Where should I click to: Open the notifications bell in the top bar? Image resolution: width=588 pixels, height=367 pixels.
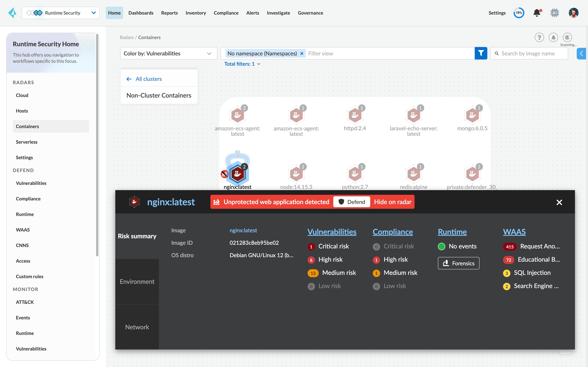537,13
